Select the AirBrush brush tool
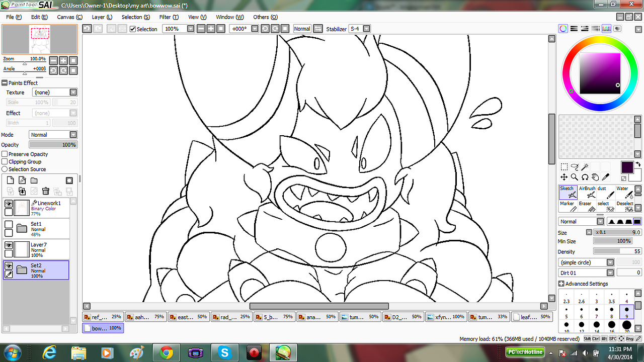This screenshot has height=362, width=644. [x=587, y=192]
